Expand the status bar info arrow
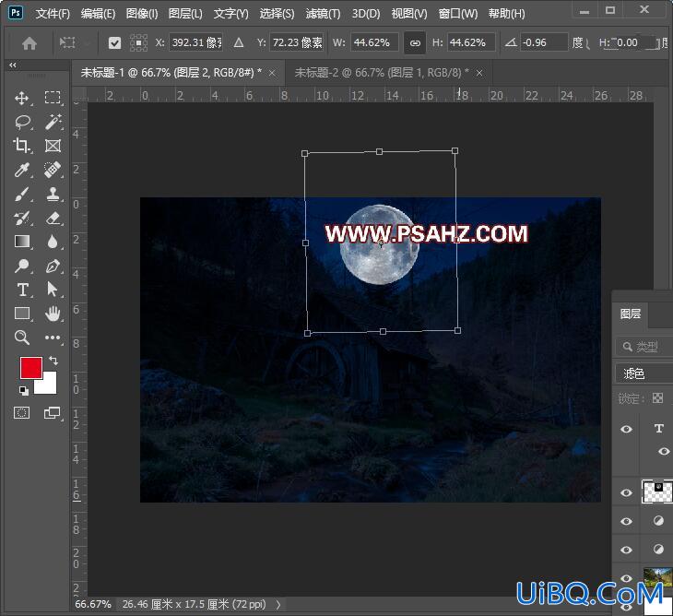673x616 pixels. [x=278, y=604]
